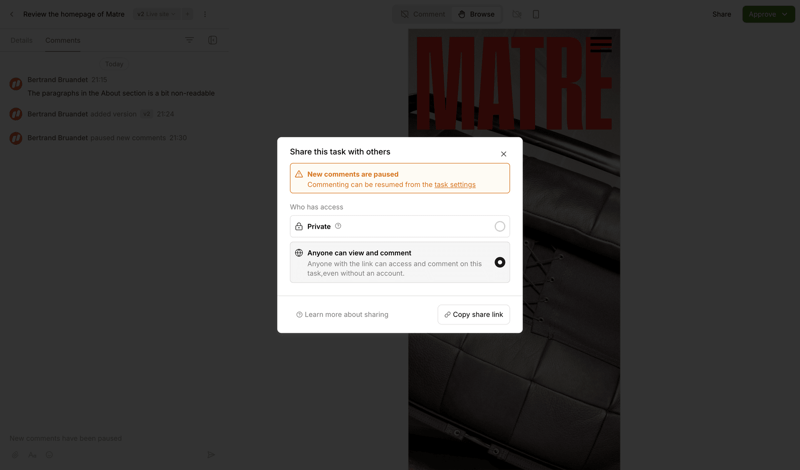Viewport: 800px width, 470px height.
Task: Click the avatar on added version entry
Action: [x=16, y=114]
